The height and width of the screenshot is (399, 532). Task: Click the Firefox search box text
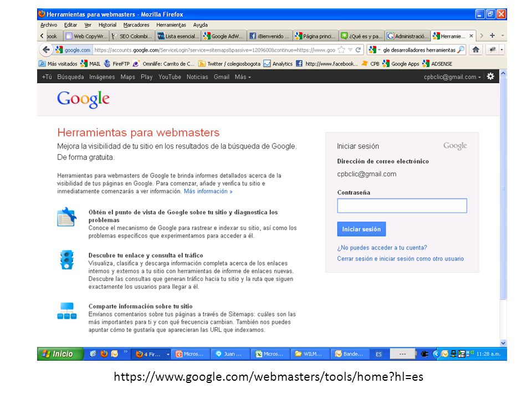(419, 50)
